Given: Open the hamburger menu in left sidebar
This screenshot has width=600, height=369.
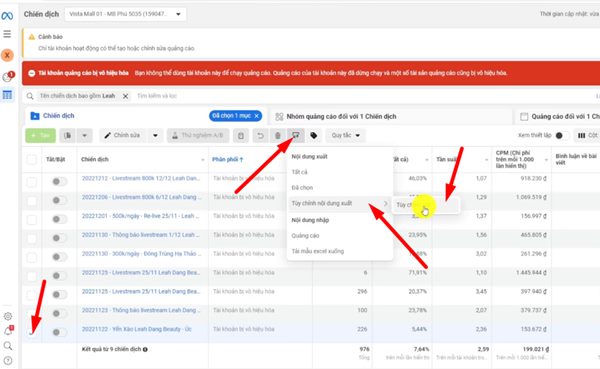Looking at the screenshot, I should click(x=7, y=34).
